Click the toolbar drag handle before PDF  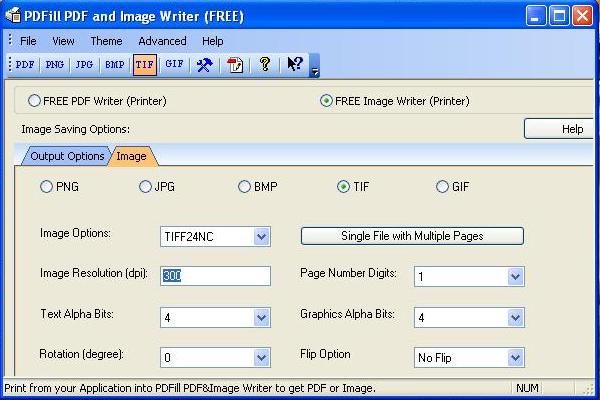point(10,64)
